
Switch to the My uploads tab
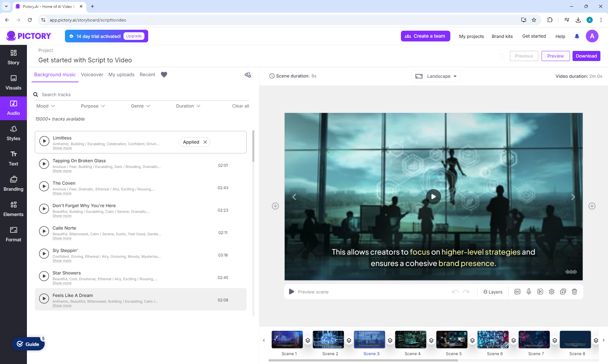[x=121, y=75]
